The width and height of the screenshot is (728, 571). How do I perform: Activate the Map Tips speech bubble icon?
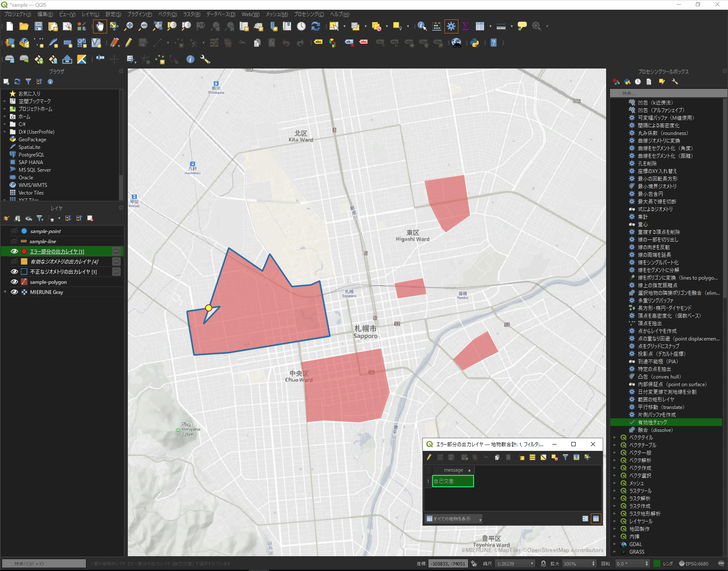tap(522, 26)
